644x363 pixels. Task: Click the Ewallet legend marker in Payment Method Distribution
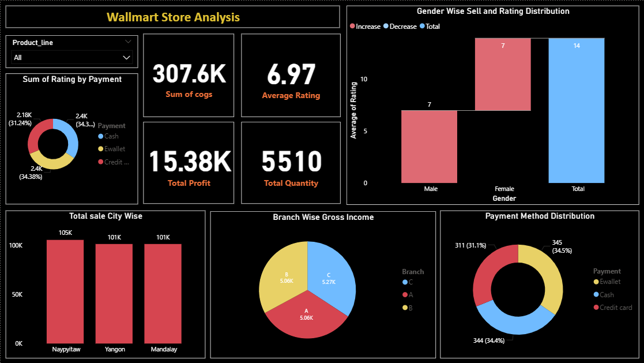click(x=596, y=282)
